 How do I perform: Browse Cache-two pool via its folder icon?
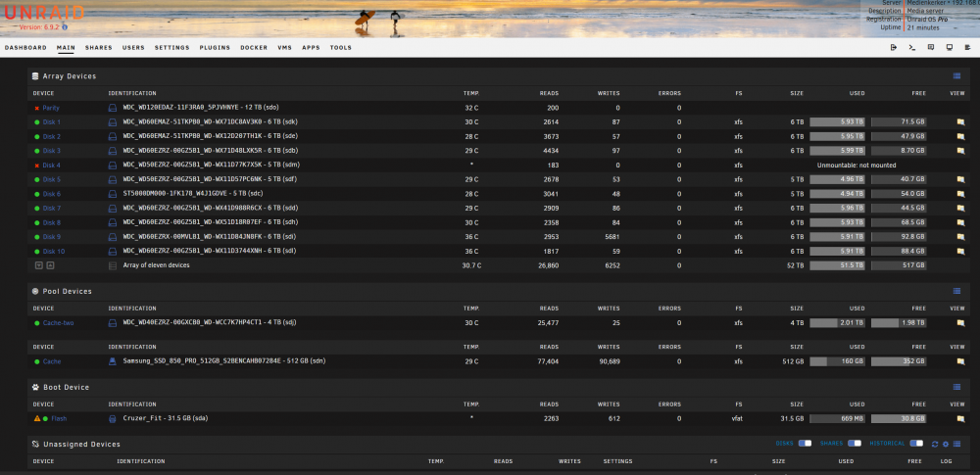point(960,323)
